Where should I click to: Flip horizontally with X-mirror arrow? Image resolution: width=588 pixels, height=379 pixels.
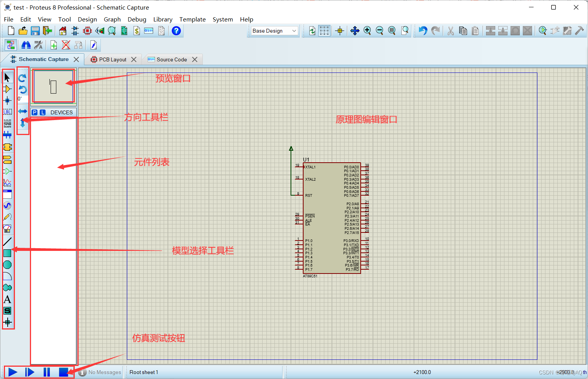[23, 111]
